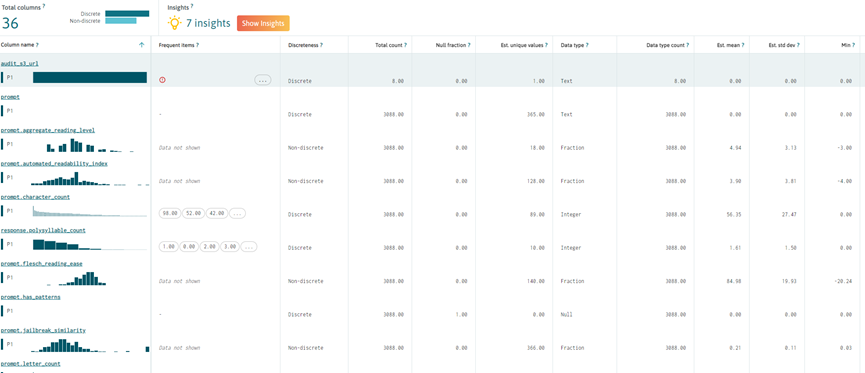Click help icon beside Frequent items header
Image resolution: width=865 pixels, height=373 pixels.
coord(197,45)
